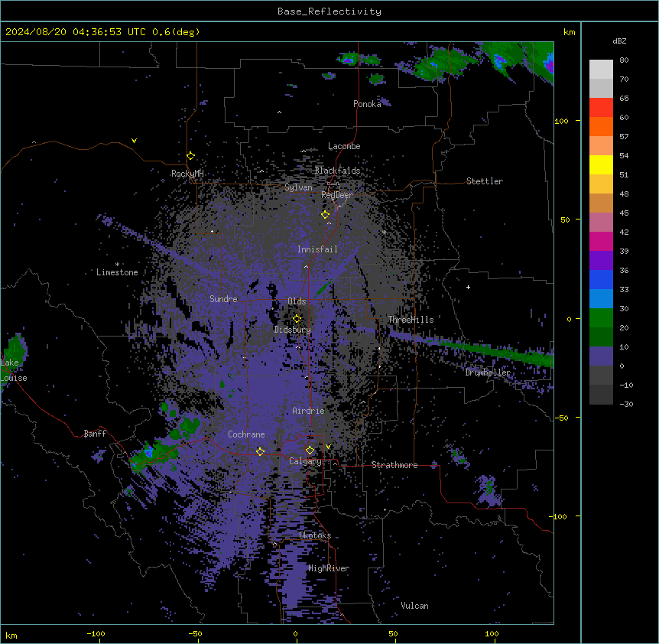Viewport: 659px width, 644px height.
Task: Click the Vulcan city label
Action: (x=414, y=606)
